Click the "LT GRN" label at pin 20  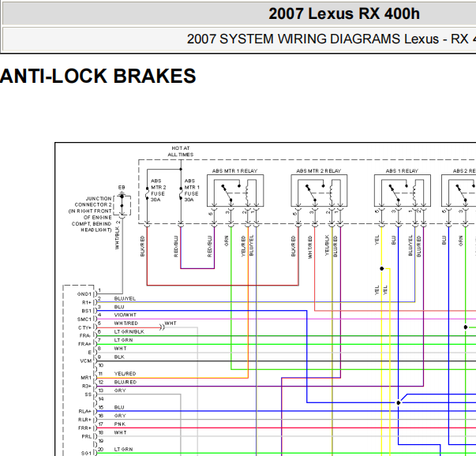(123, 450)
